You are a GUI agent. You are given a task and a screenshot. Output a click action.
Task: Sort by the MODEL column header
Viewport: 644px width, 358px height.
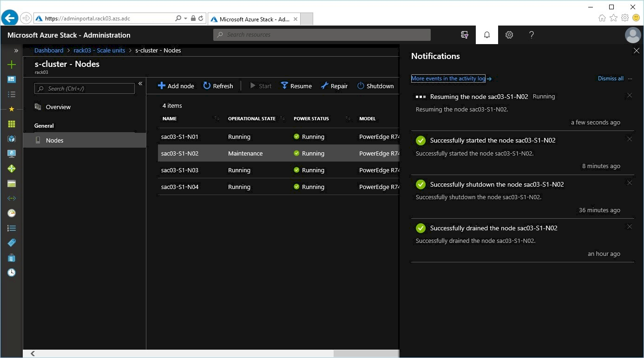(x=368, y=119)
